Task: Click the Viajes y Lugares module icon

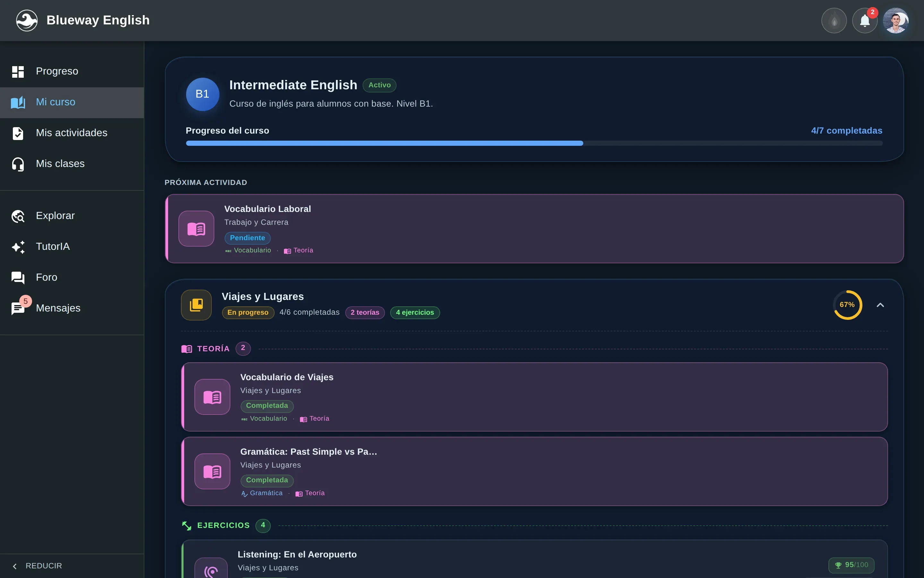Action: (196, 305)
